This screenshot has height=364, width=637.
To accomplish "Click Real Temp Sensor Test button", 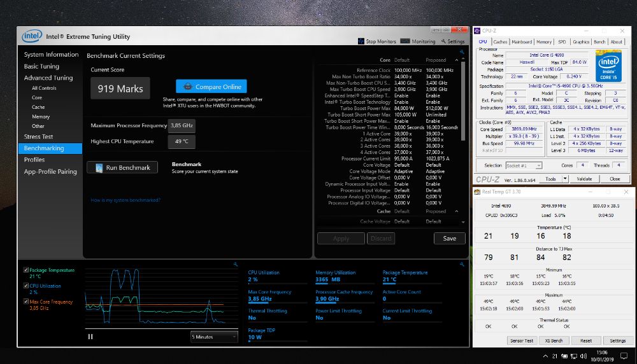I will (522, 340).
